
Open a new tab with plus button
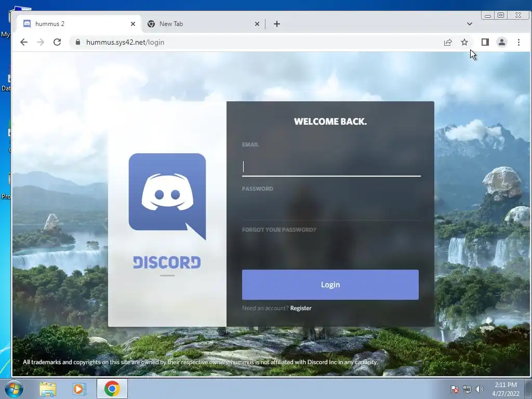click(277, 24)
